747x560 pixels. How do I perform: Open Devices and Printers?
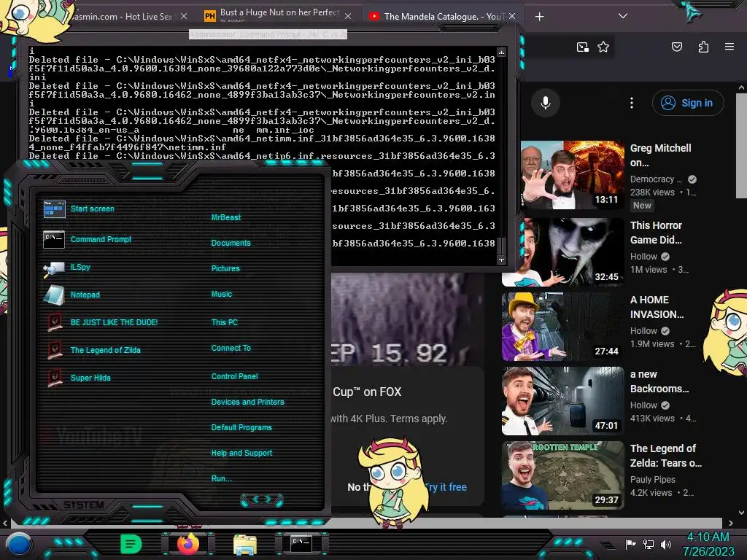point(248,402)
